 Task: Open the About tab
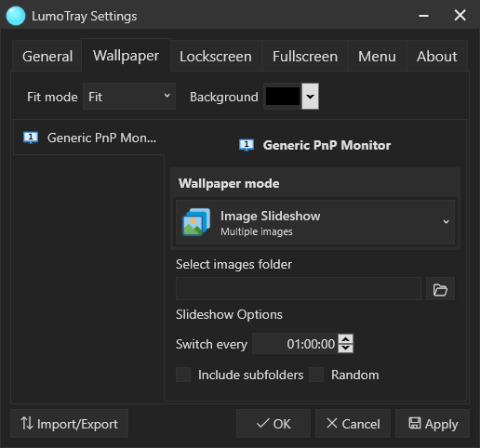(x=437, y=57)
